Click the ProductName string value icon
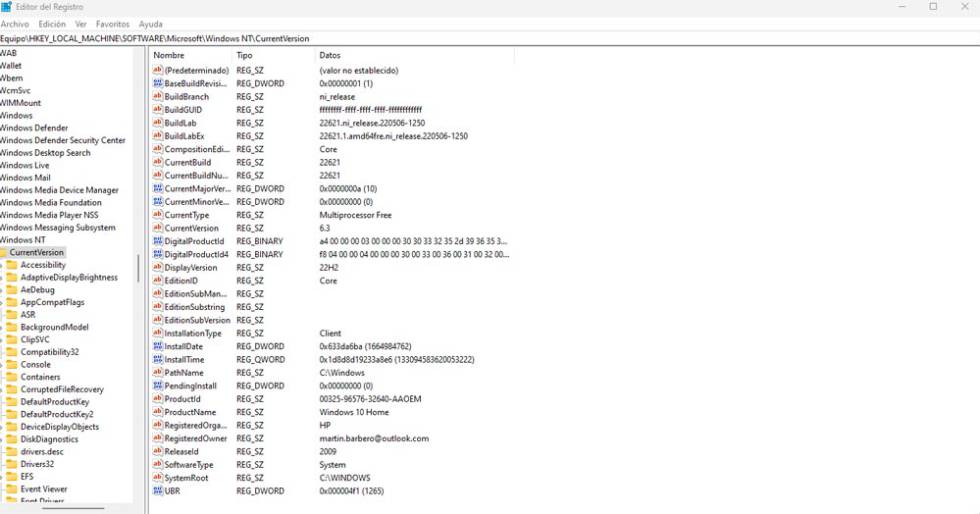 [158, 412]
